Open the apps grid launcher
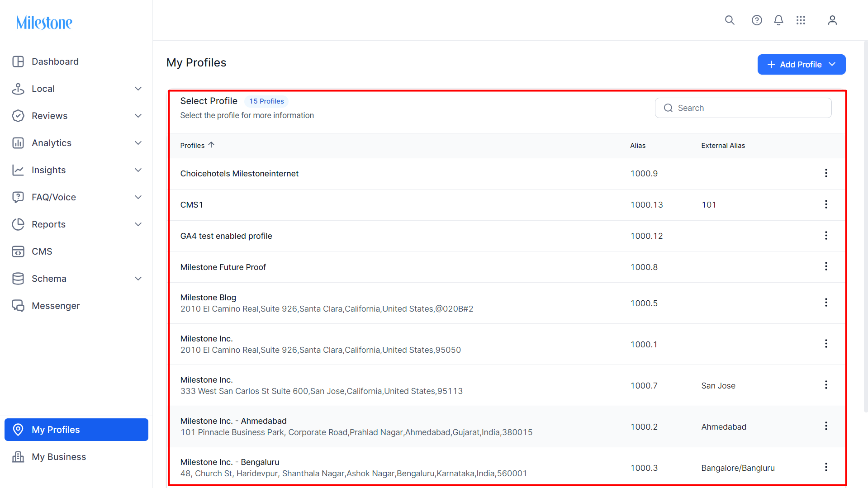868x488 pixels. pos(801,20)
